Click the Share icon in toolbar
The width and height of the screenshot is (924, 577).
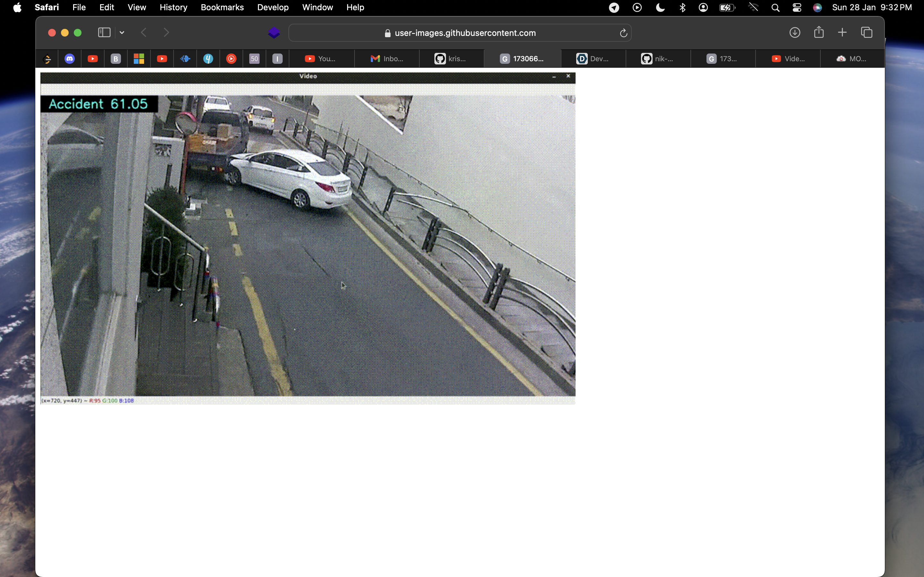[x=819, y=32]
